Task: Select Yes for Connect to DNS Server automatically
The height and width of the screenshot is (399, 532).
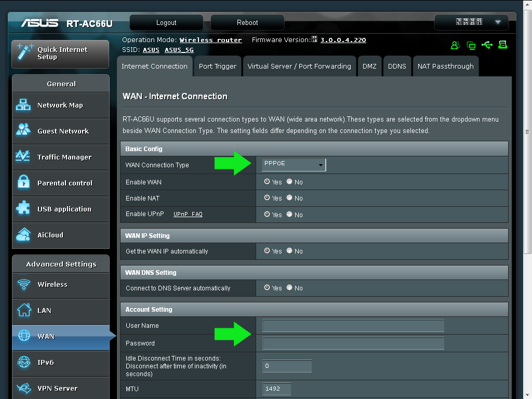Action: 267,287
